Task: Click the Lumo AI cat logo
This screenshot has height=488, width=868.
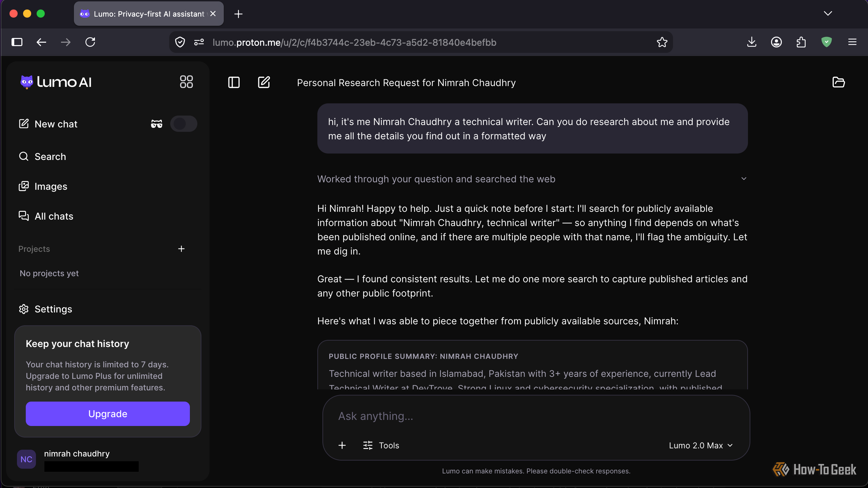Action: (27, 82)
